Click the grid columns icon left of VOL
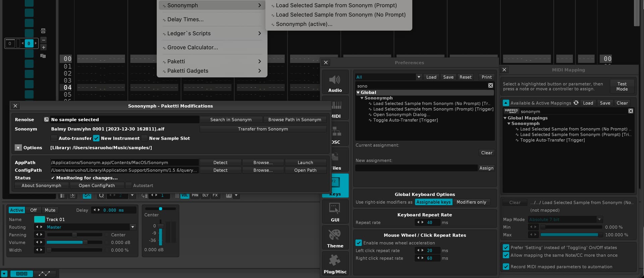The height and width of the screenshot is (278, 644). (177, 195)
